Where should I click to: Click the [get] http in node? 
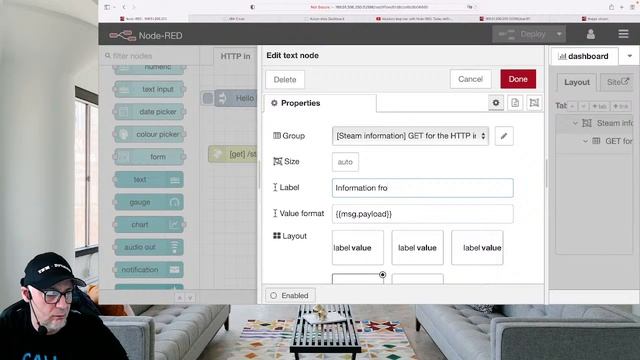(233, 154)
